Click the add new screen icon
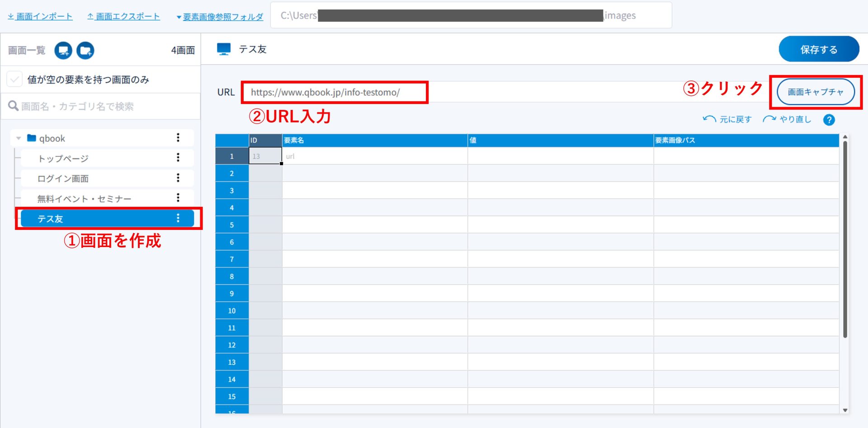This screenshot has height=428, width=868. (63, 50)
